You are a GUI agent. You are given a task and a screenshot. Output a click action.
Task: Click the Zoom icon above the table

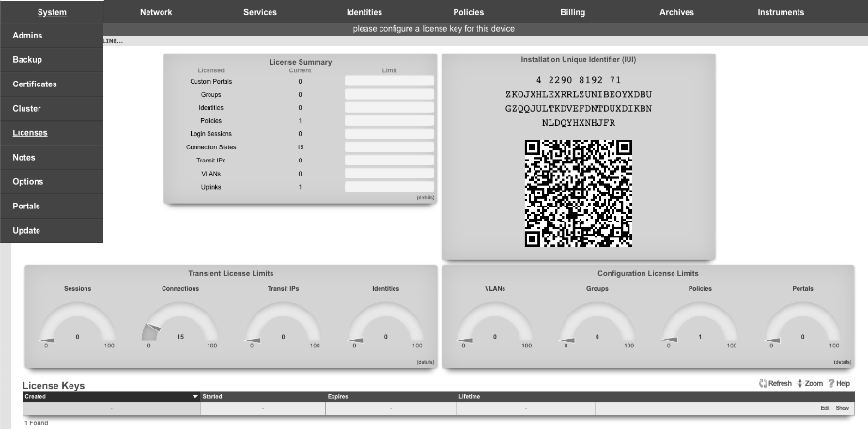pyautogui.click(x=800, y=384)
